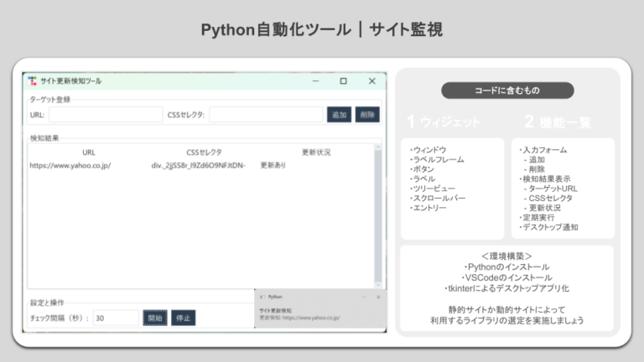Minimize the サイト更新検知ツール window
Viewport: 644px width, 362px height.
[315, 81]
